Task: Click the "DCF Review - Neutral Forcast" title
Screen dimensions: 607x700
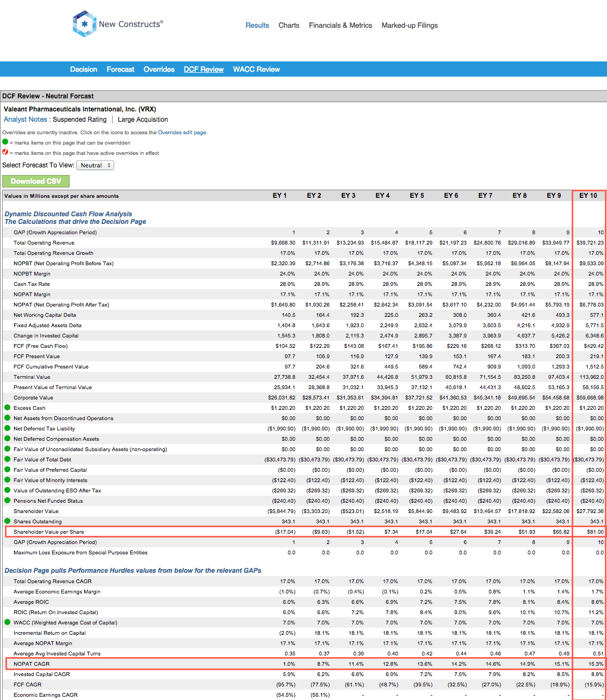Action: 48,96
